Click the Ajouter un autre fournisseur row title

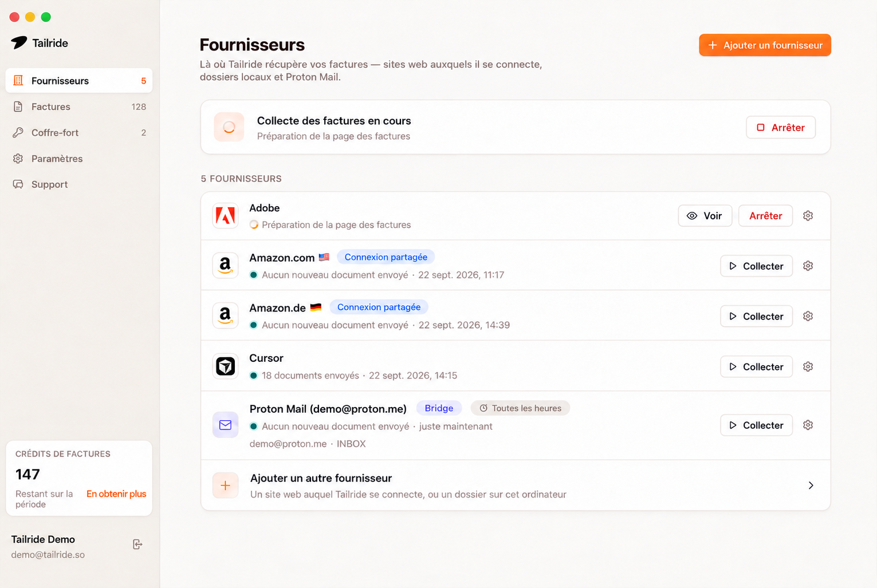click(321, 478)
